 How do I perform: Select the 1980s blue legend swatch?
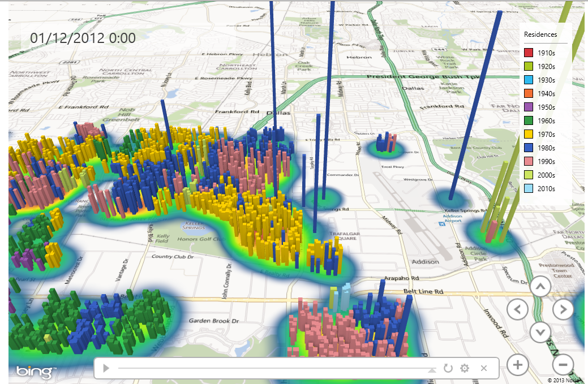[x=529, y=148]
